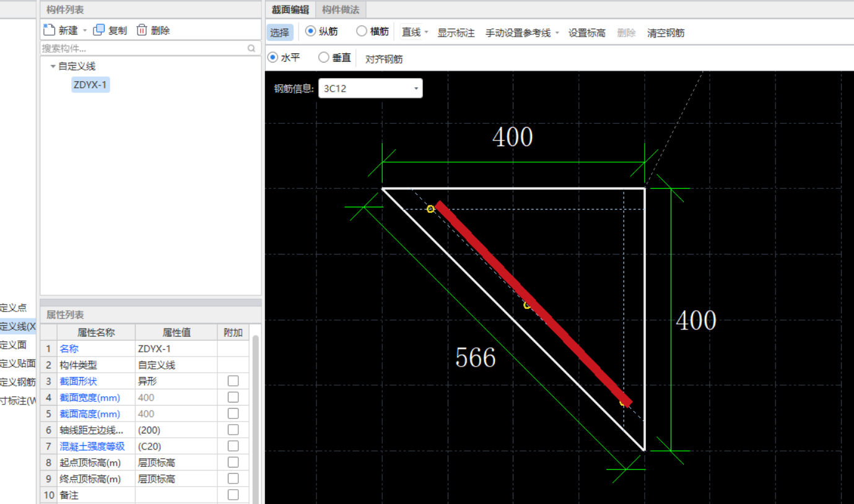Click the 删除 trash icon in 构件列表
The width and height of the screenshot is (854, 504).
[142, 30]
